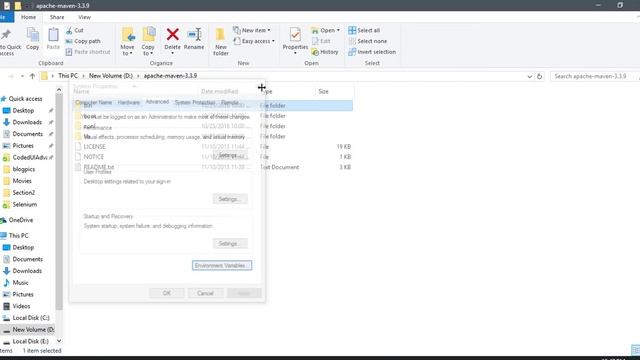Select Quick access in navigation pane
Viewport: 640px width, 360px height.
(25, 99)
